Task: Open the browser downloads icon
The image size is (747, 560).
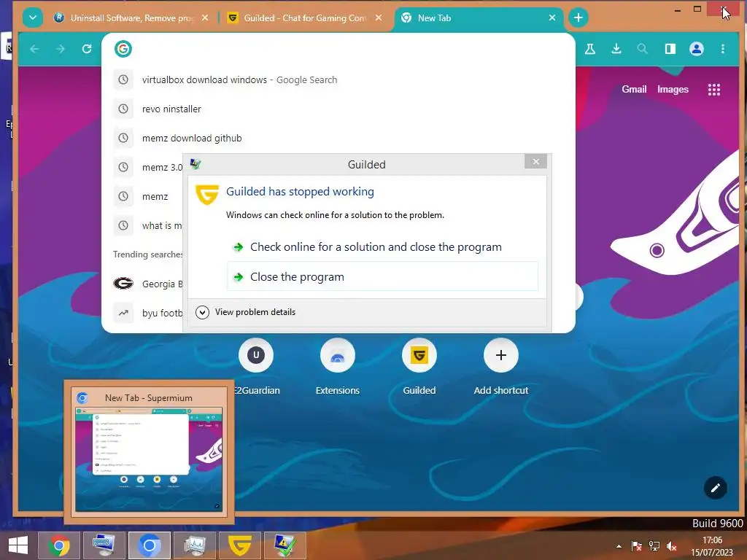Action: click(616, 49)
